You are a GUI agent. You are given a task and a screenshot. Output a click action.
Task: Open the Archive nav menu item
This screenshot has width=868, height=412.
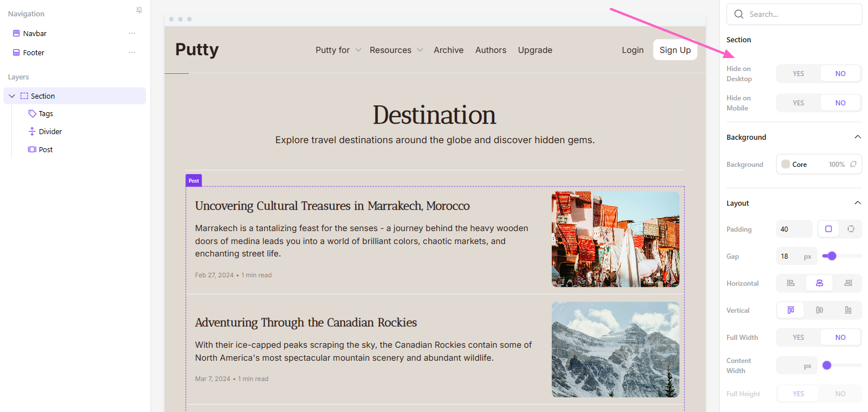[448, 50]
